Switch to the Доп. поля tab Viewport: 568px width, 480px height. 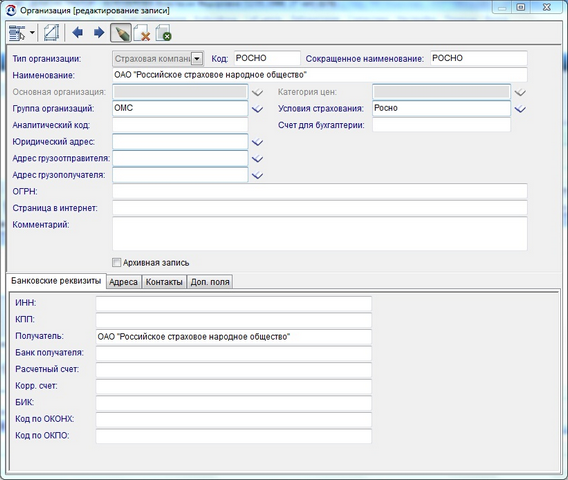210,282
